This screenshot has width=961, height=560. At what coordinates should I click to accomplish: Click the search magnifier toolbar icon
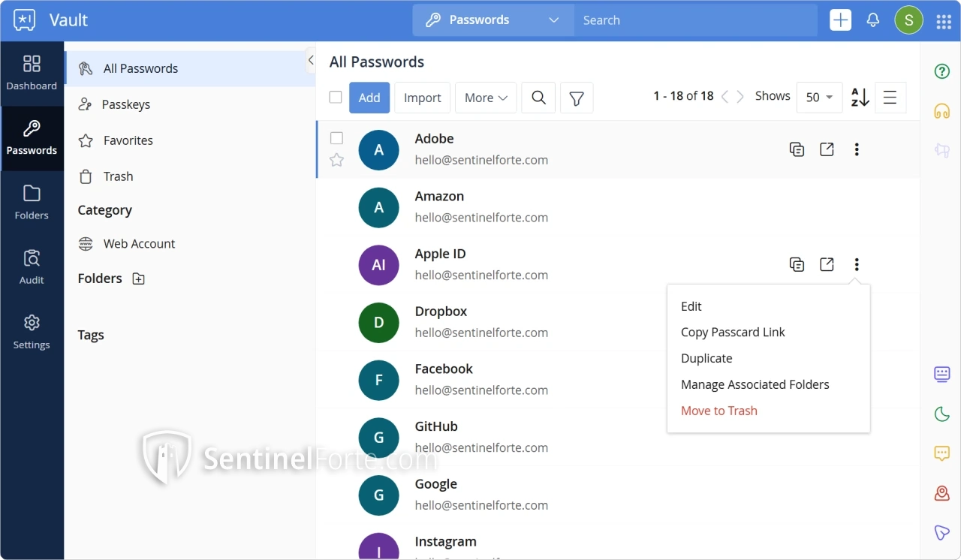point(538,98)
